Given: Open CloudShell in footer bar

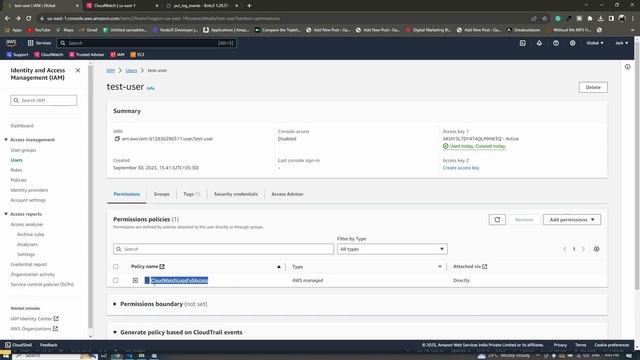Looking at the screenshot, I should 18,345.
